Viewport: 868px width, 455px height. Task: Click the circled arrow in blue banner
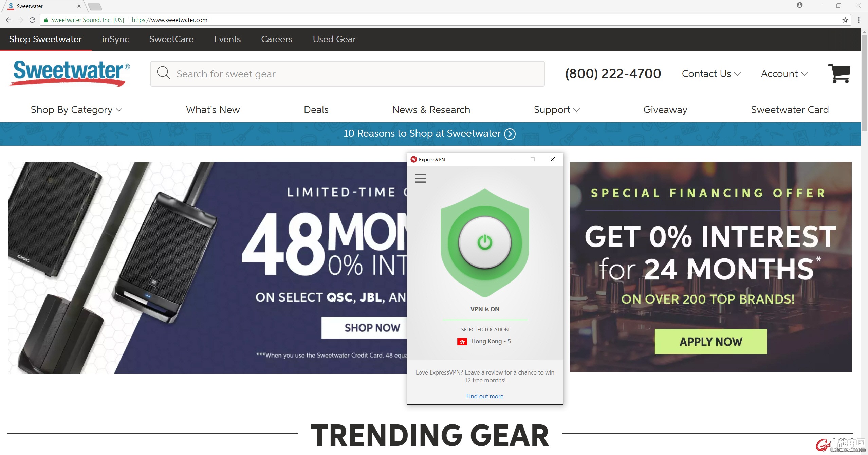pyautogui.click(x=510, y=134)
